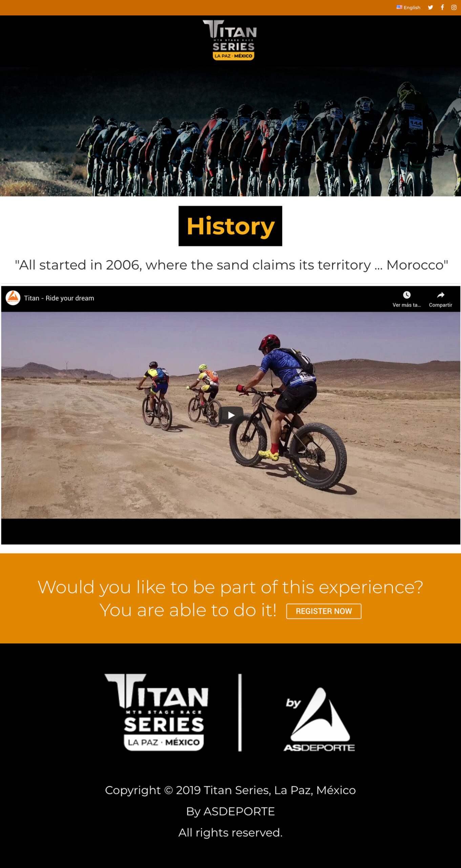Click the desert cyclists video thumbnail
This screenshot has height=868, width=461.
[231, 415]
